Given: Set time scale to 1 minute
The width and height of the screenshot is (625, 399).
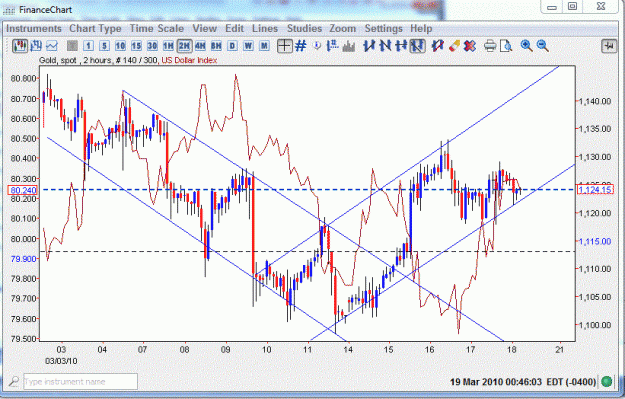Looking at the screenshot, I should click(x=88, y=46).
